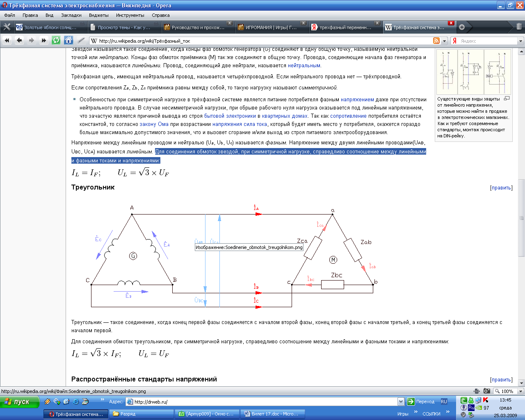
Task: Click the Kaspersky tray icon
Action: coord(486,400)
